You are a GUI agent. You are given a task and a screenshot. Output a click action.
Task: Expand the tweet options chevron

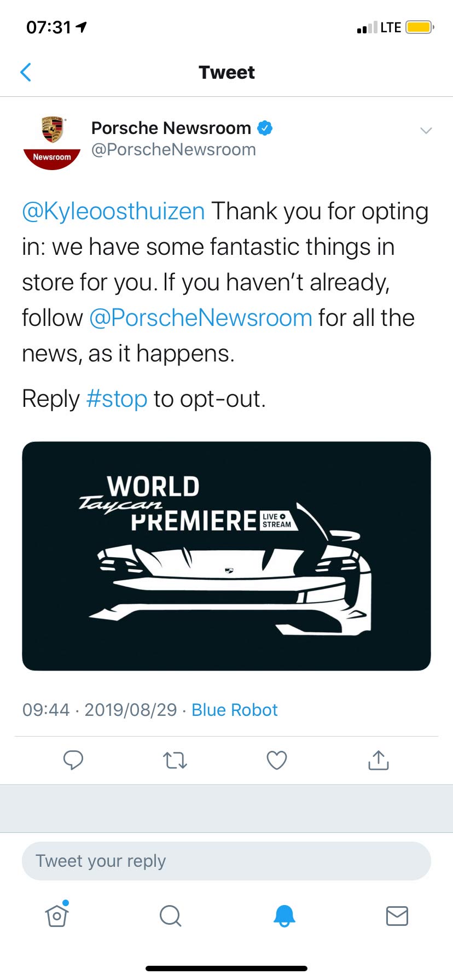click(426, 130)
